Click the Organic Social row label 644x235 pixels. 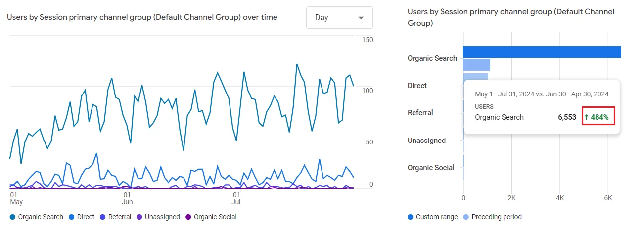[x=431, y=168]
